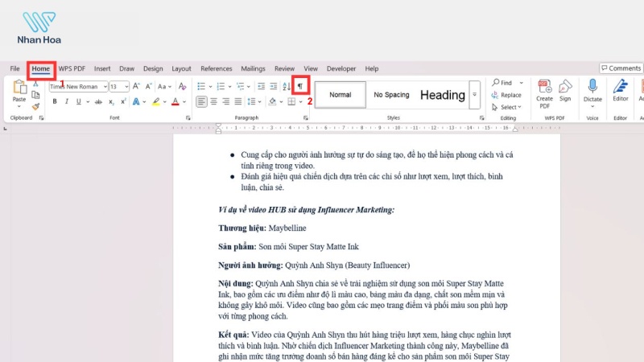Screen dimensions: 644x362
Task: Open the Styles pane launcher
Action: tap(481, 118)
